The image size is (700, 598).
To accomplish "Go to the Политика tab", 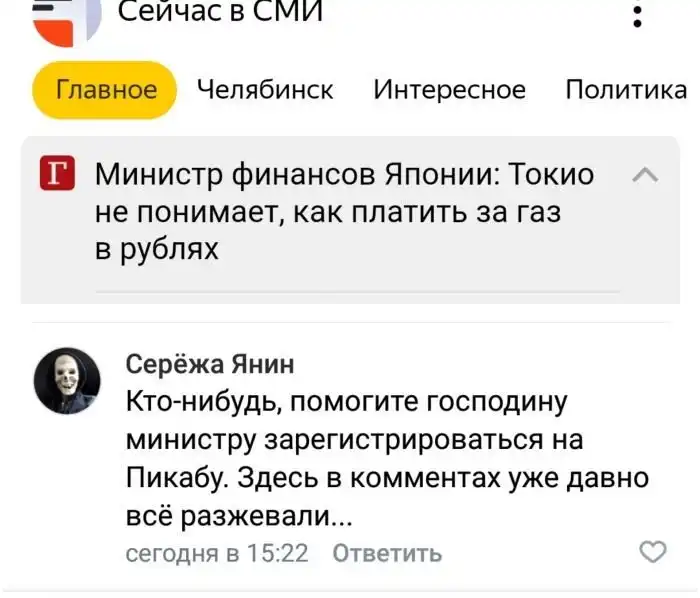I will (626, 90).
